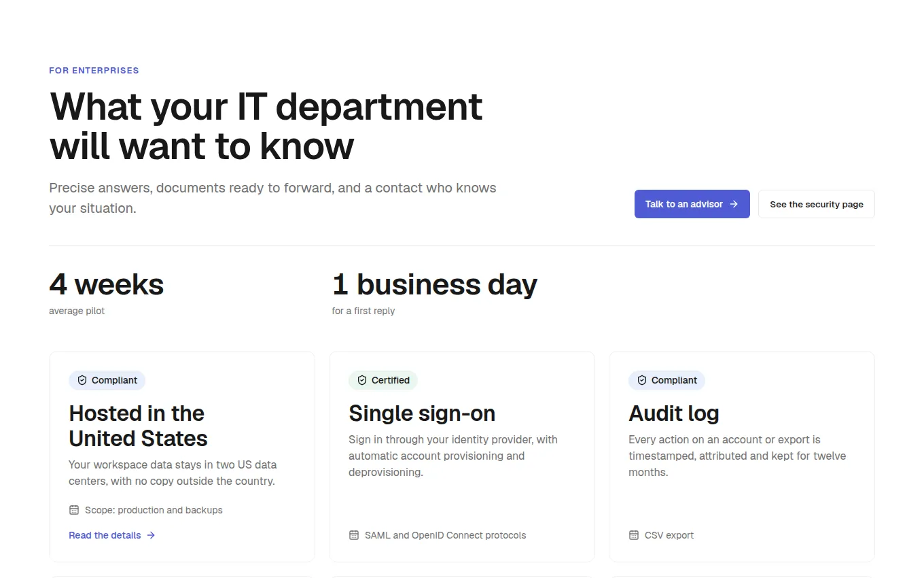Follow the Read the details link

coord(112,535)
